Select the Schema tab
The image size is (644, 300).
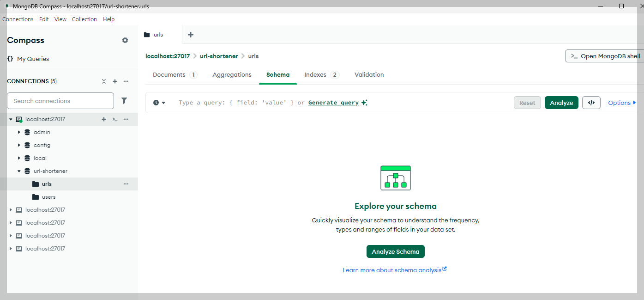[x=278, y=75]
